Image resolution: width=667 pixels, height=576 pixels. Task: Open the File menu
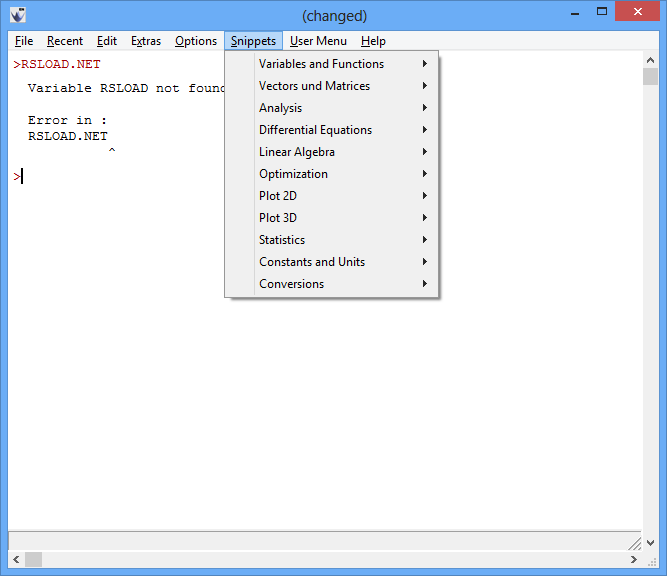click(x=24, y=41)
